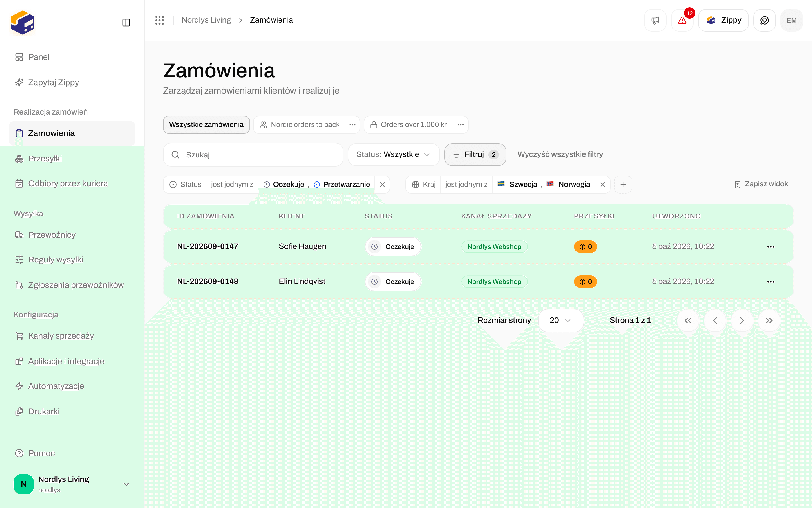Click Zapisz widok to save view
Viewport: 812px width, 508px height.
pos(761,184)
